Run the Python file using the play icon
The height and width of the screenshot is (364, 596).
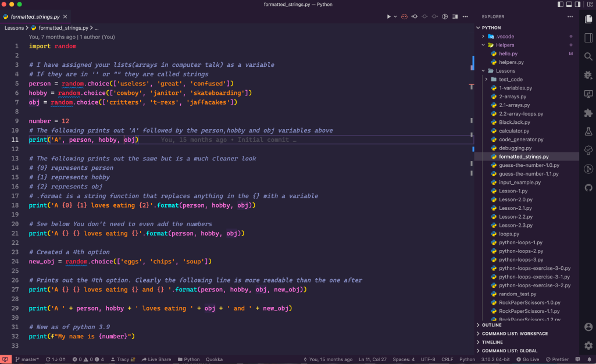(x=388, y=16)
